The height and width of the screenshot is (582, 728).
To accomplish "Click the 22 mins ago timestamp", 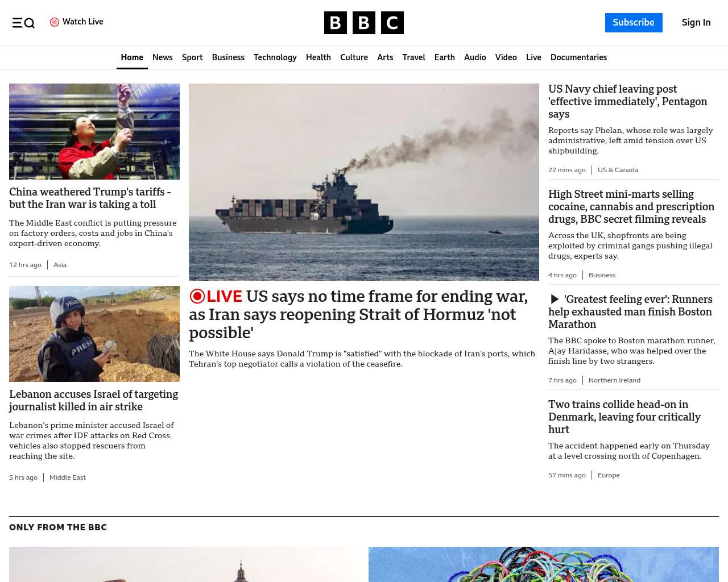I will [x=567, y=170].
